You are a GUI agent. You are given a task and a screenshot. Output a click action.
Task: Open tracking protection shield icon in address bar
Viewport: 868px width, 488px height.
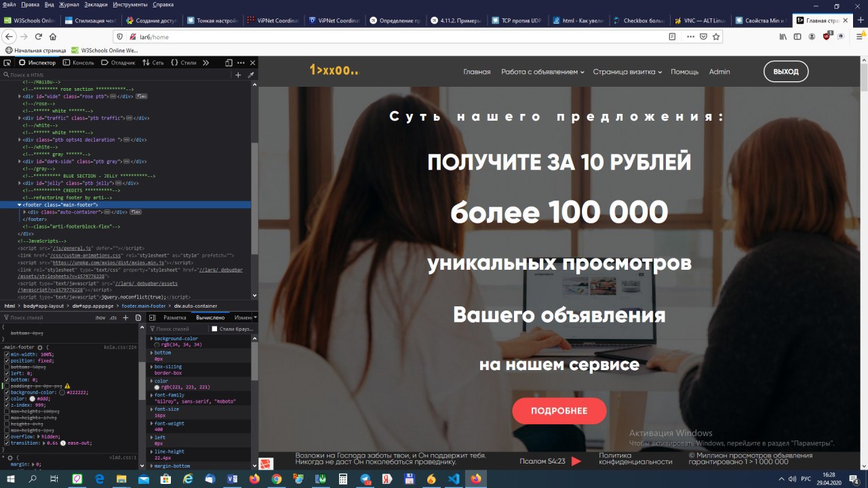[x=121, y=37]
